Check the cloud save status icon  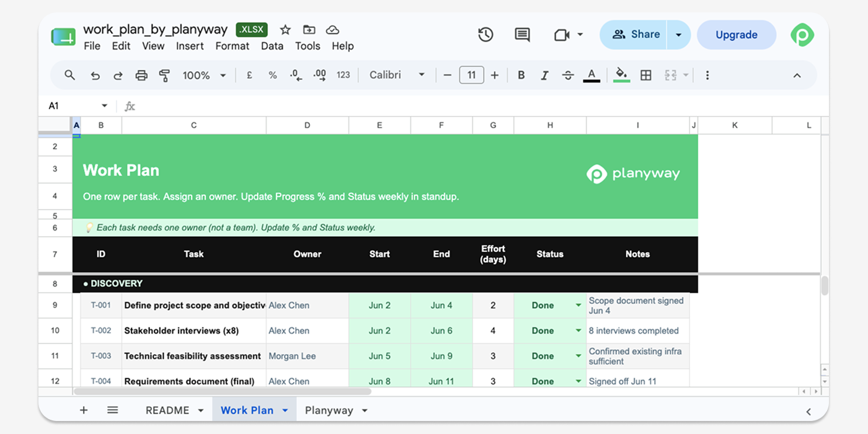point(332,30)
